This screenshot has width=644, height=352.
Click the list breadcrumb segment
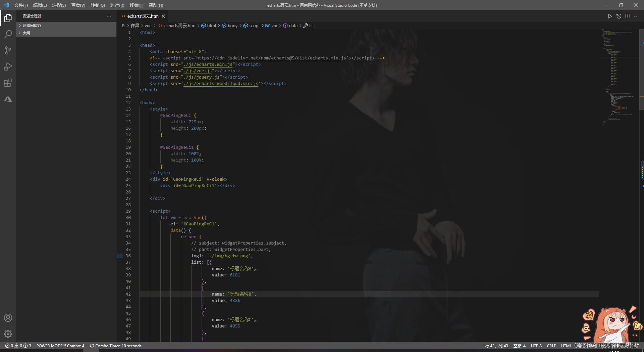coord(312,26)
